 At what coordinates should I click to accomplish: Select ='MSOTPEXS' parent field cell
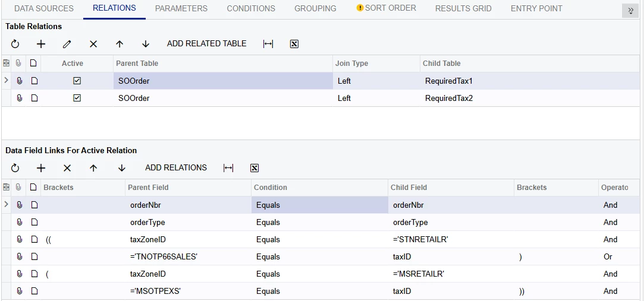[x=188, y=291]
